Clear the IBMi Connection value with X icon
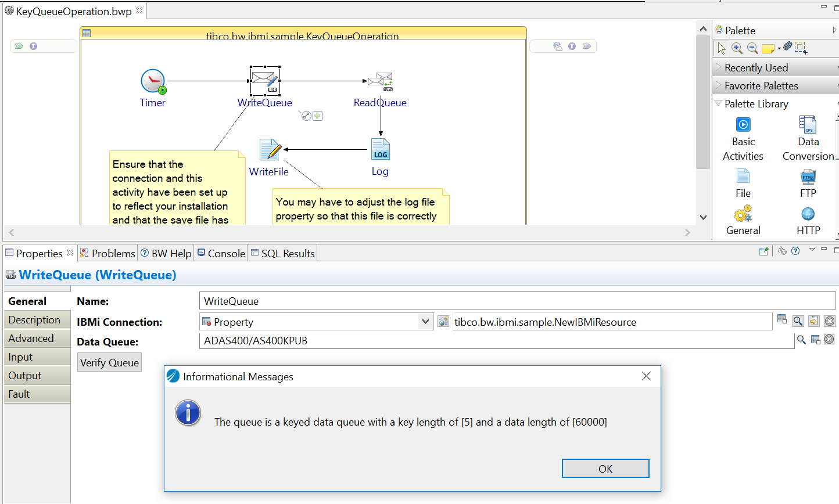 click(830, 321)
